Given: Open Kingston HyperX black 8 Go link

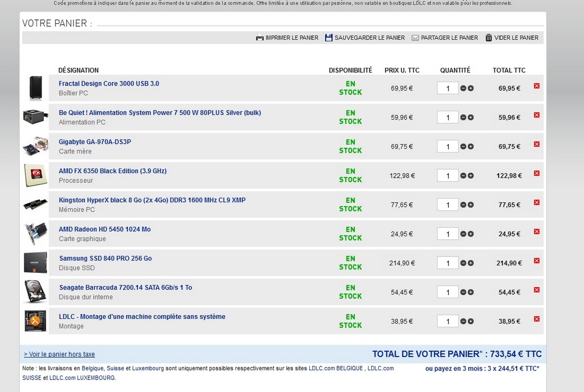Looking at the screenshot, I should click(152, 200).
